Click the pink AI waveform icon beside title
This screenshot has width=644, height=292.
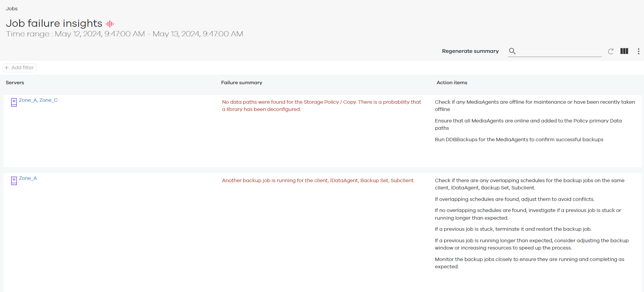pyautogui.click(x=110, y=24)
